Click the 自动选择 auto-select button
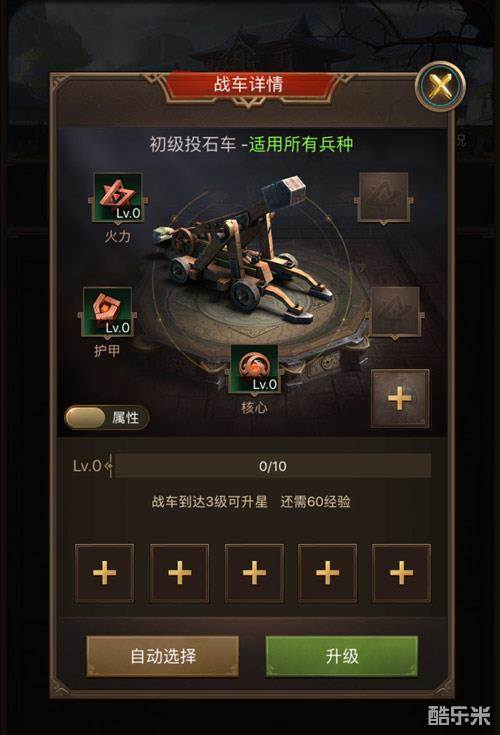This screenshot has width=500, height=735. point(163,656)
